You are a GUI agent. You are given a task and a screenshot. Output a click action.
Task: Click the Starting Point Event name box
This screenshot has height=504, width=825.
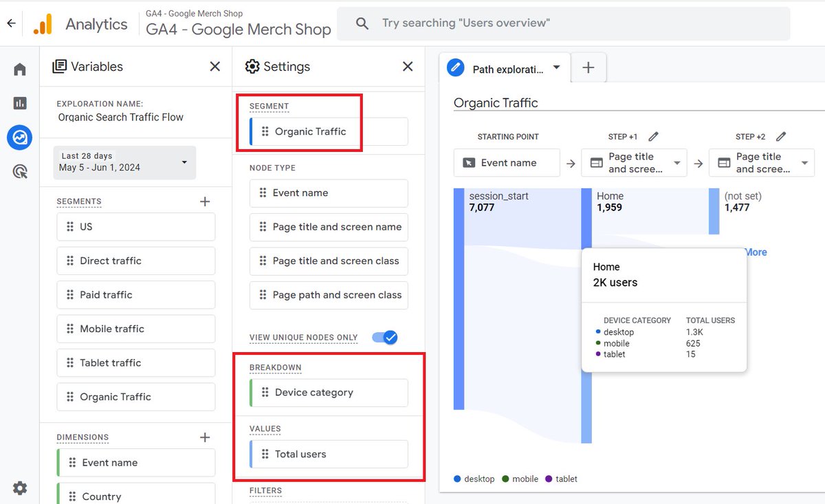pyautogui.click(x=507, y=162)
